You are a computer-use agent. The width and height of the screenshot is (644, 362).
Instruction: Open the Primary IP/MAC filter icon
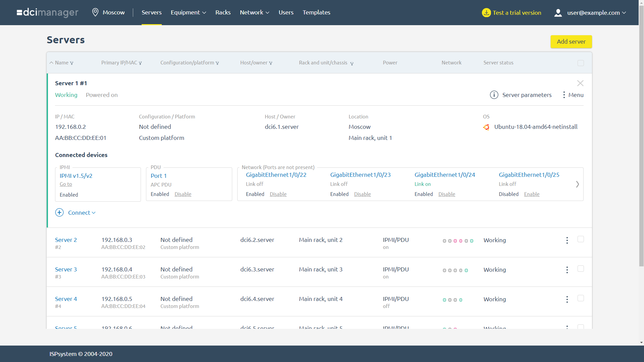pos(141,63)
